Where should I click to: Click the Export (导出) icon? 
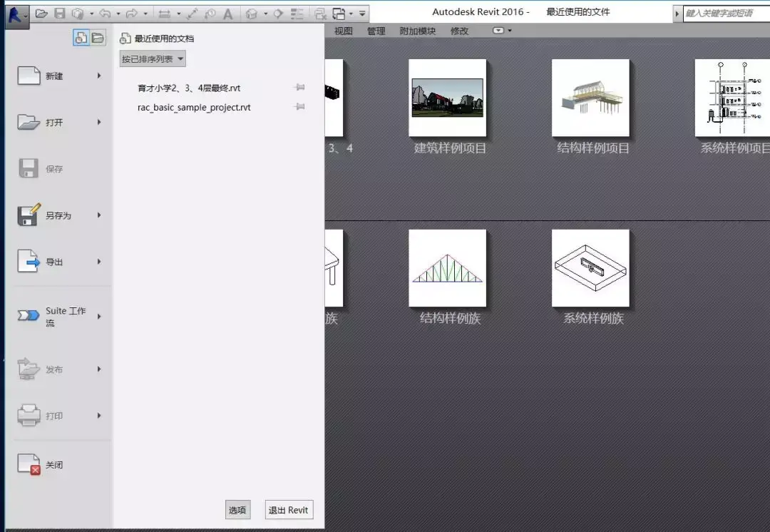[x=29, y=261]
